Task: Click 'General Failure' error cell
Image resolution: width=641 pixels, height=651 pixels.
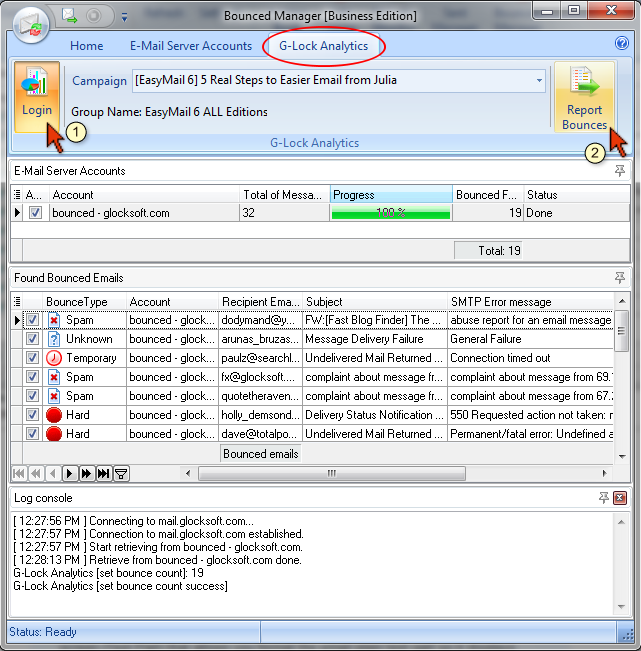Action: point(531,339)
